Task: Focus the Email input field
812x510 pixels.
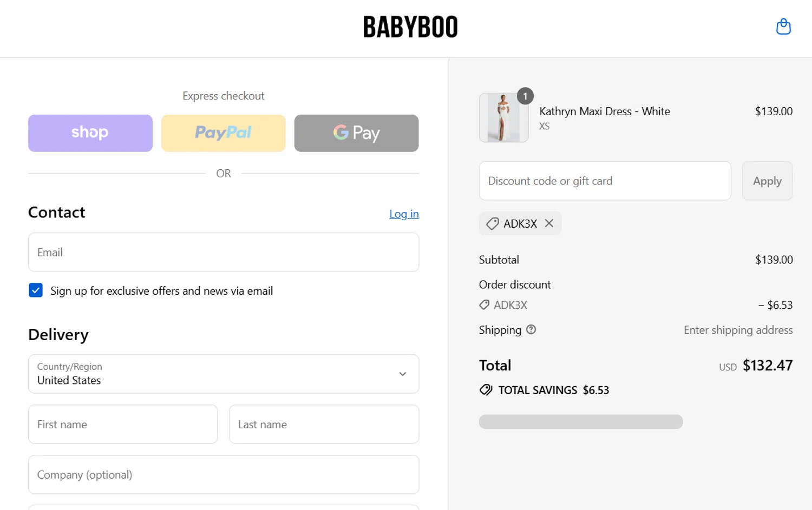Action: (x=224, y=252)
